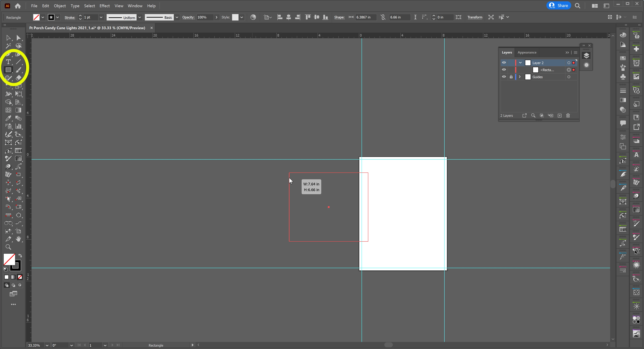Unlock the Guides layer
The width and height of the screenshot is (644, 349).
pyautogui.click(x=511, y=77)
